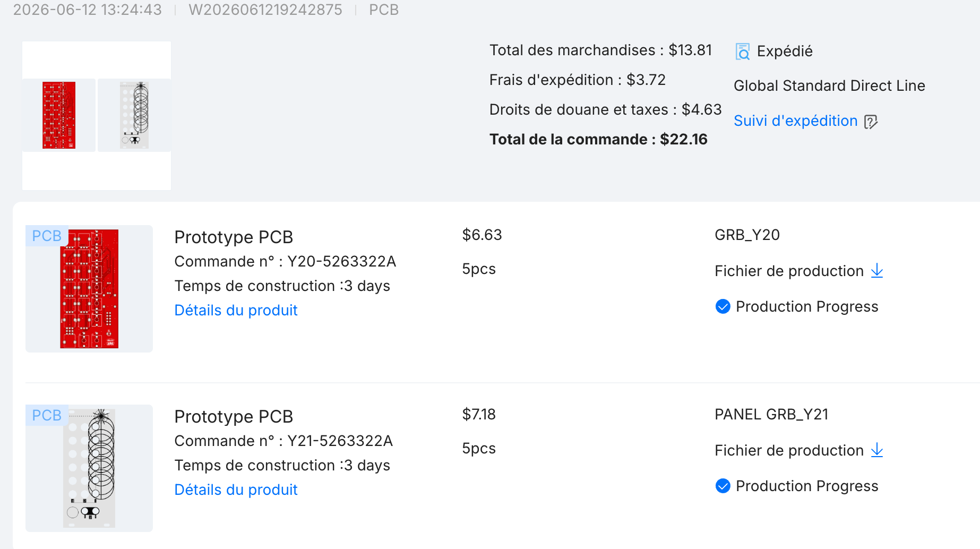View Production Progress for PANEL GRB_Y21
The width and height of the screenshot is (980, 549).
click(807, 486)
